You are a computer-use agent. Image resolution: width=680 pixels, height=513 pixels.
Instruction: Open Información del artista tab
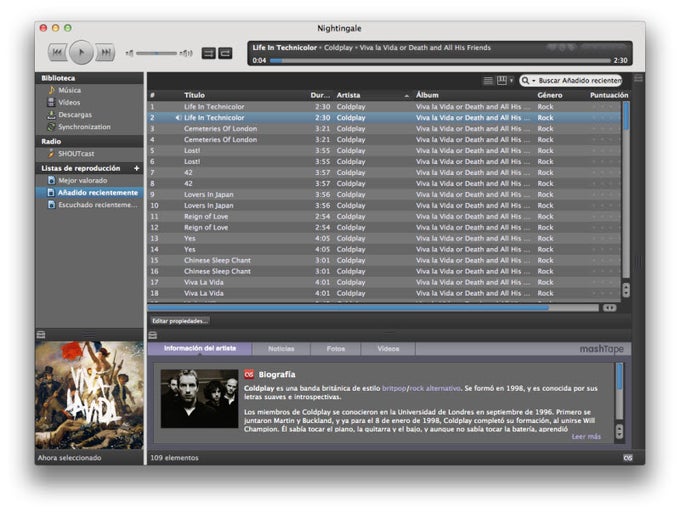[x=200, y=348]
